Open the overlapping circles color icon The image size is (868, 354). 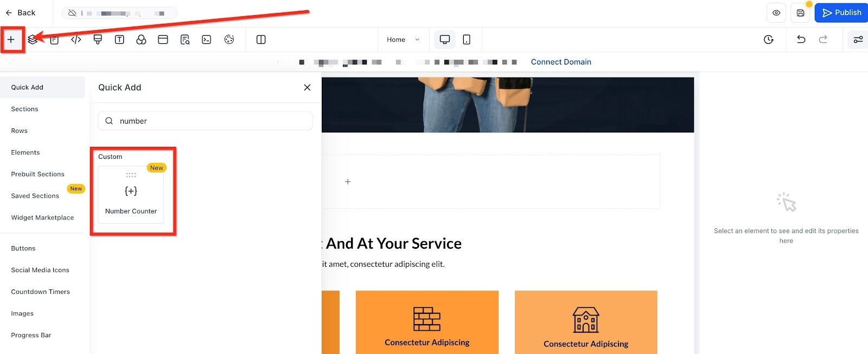point(141,40)
